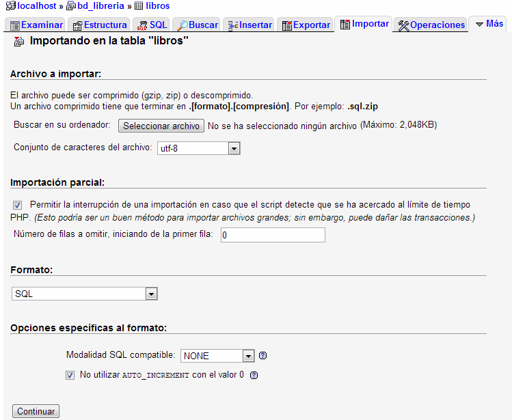
Task: Click the Examinar tab icon
Action: point(14,25)
